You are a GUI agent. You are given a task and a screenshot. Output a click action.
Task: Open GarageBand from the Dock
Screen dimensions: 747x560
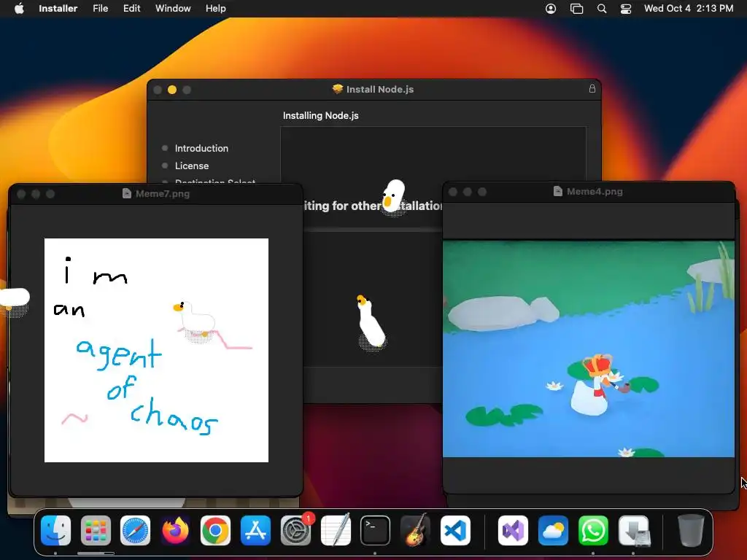(415, 530)
